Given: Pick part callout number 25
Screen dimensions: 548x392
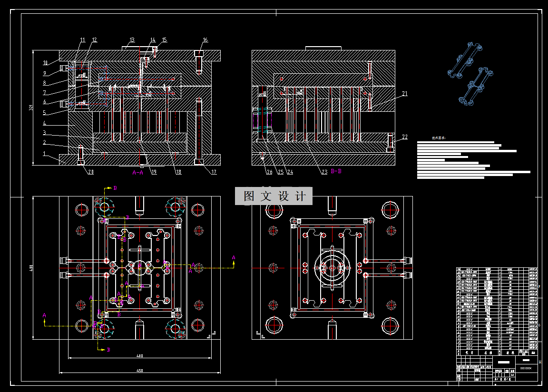Looking at the screenshot, I should pos(281,172).
